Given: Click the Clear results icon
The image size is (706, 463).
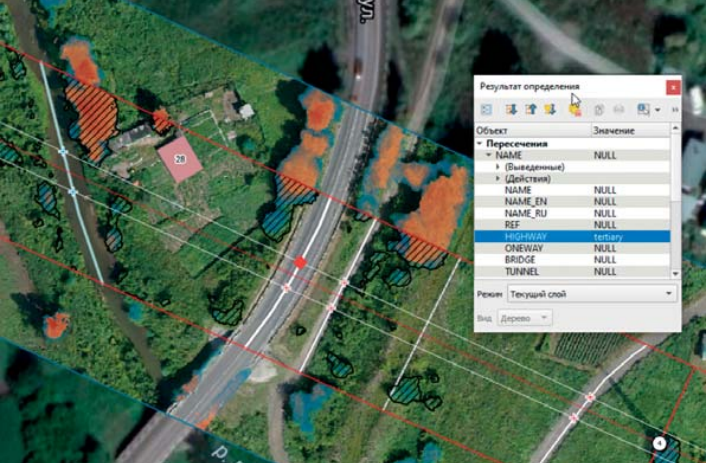Looking at the screenshot, I should click(575, 110).
